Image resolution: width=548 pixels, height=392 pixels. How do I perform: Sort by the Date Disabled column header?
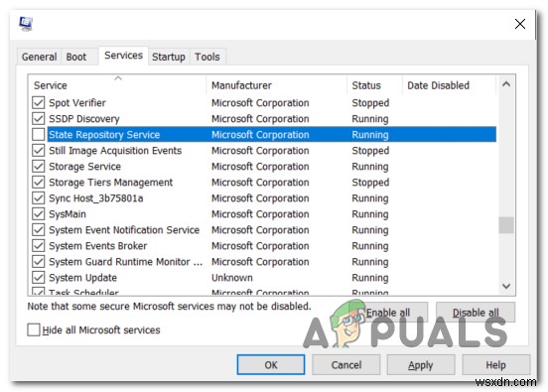tap(449, 85)
